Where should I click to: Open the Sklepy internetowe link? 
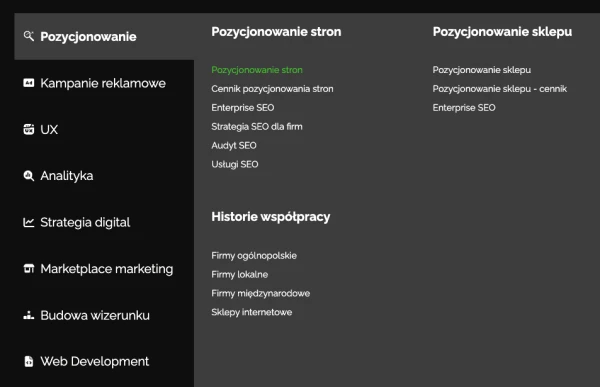[x=251, y=312]
